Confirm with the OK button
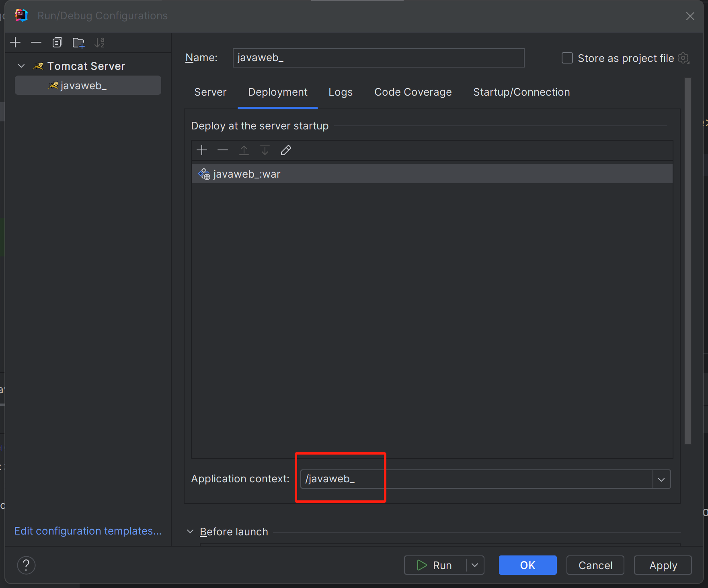Image resolution: width=708 pixels, height=588 pixels. pyautogui.click(x=527, y=565)
